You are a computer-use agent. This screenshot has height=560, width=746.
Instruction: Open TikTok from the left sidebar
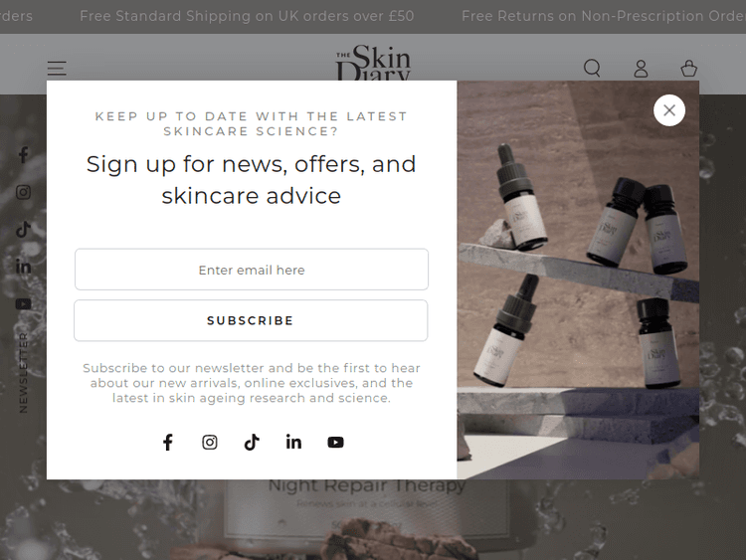pyautogui.click(x=23, y=230)
